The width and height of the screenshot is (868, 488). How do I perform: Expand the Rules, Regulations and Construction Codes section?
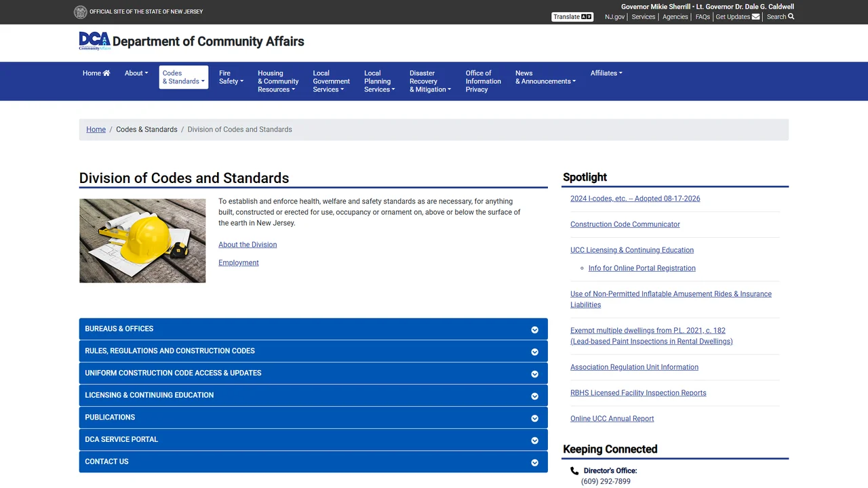[x=313, y=351]
